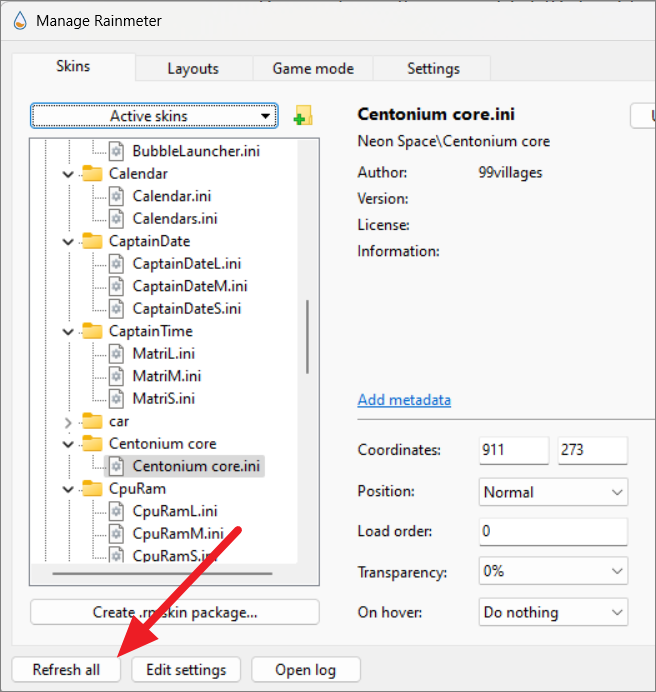The width and height of the screenshot is (656, 692).
Task: Click the car folder icon
Action: (92, 421)
